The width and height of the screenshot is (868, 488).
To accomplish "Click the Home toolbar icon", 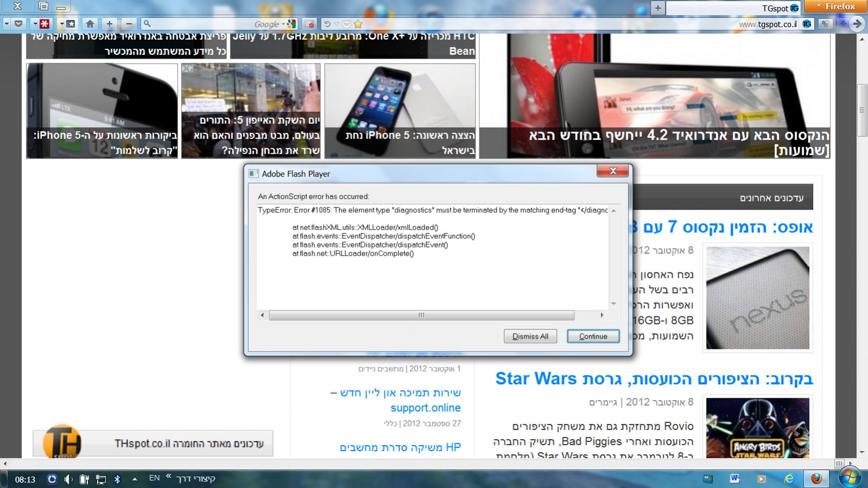I will (90, 24).
